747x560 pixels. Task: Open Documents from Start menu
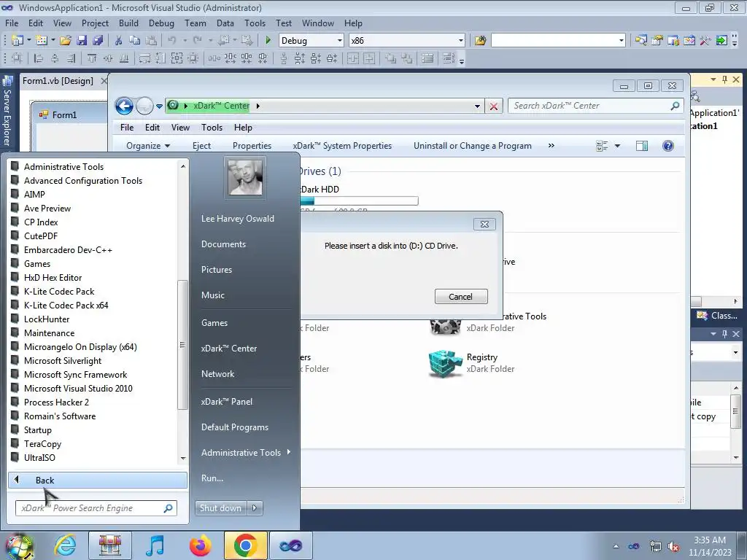pos(223,244)
